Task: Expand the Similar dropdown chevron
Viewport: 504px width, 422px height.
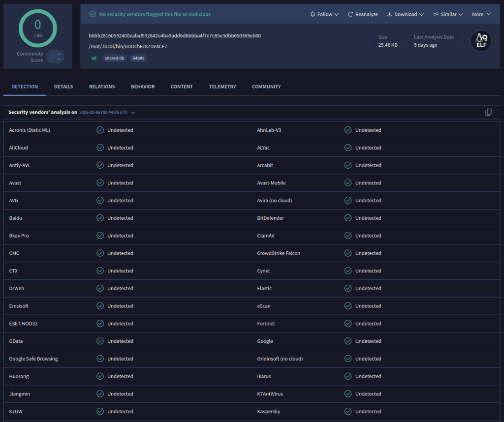Action: [x=461, y=14]
